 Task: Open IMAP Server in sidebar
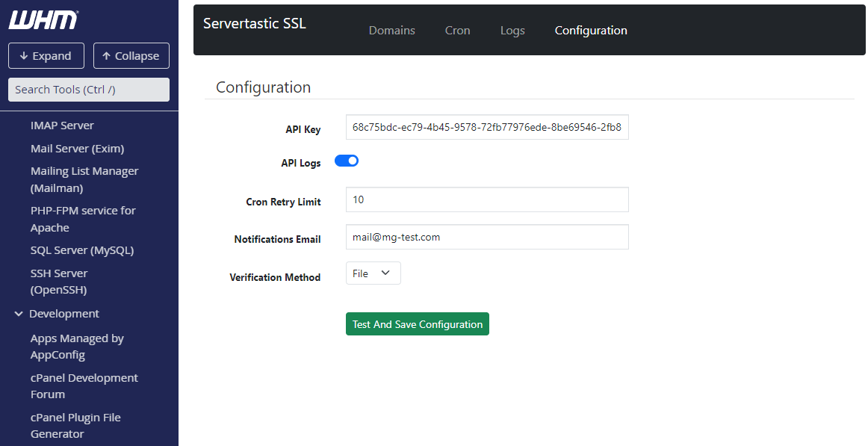(x=62, y=126)
